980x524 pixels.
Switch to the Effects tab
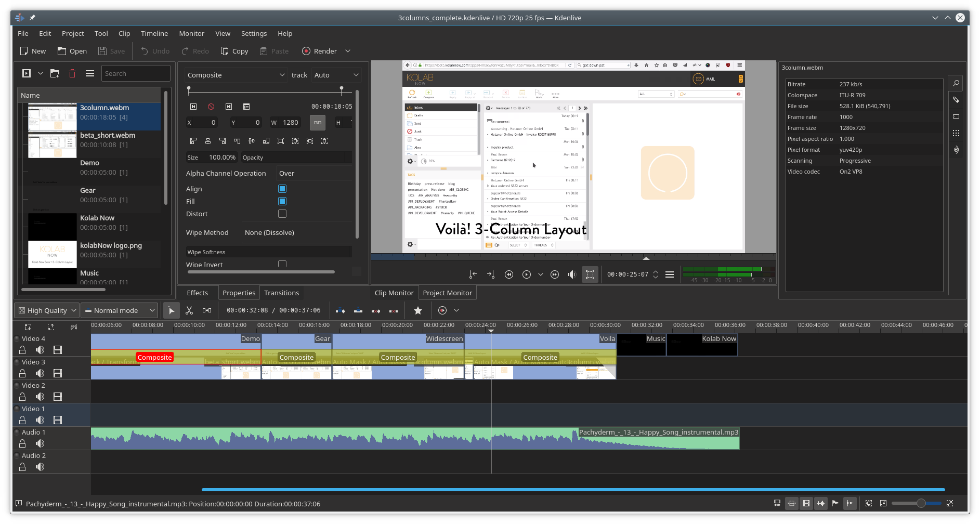click(x=198, y=293)
